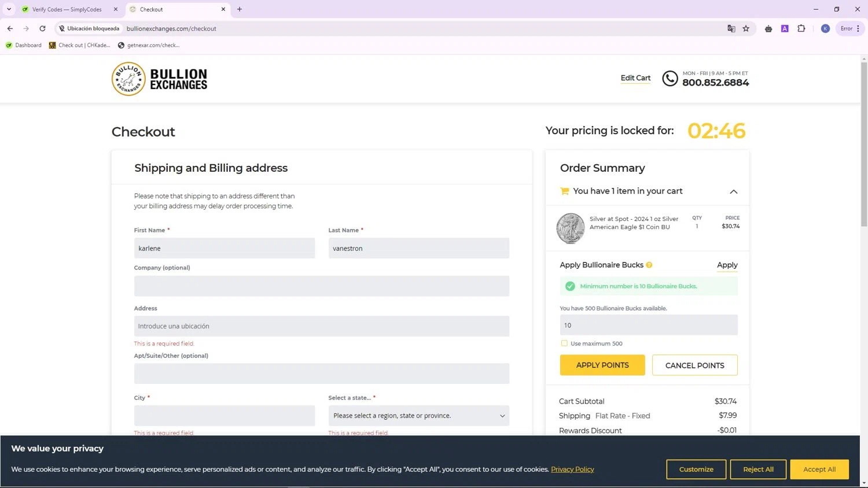Viewport: 868px width, 488px height.
Task: Open the Chrome profile avatar K
Action: pos(825,28)
